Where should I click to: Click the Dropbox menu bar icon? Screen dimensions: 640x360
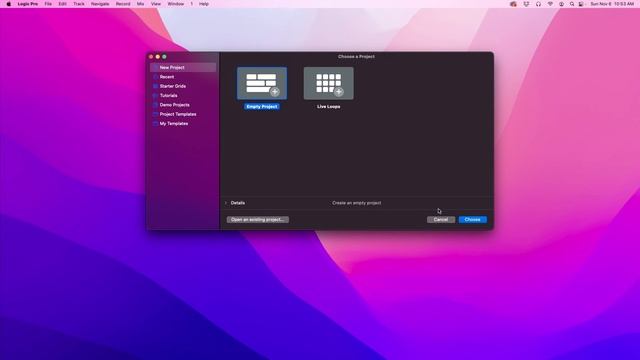[526, 4]
